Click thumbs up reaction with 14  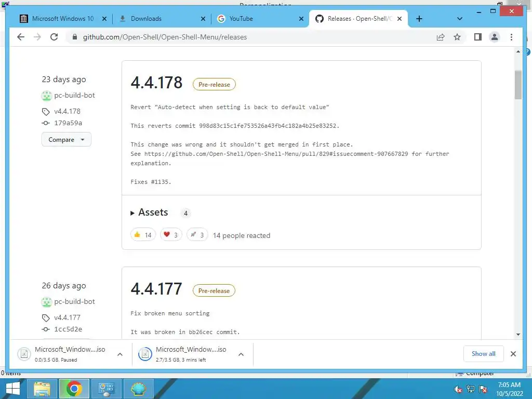(143, 235)
